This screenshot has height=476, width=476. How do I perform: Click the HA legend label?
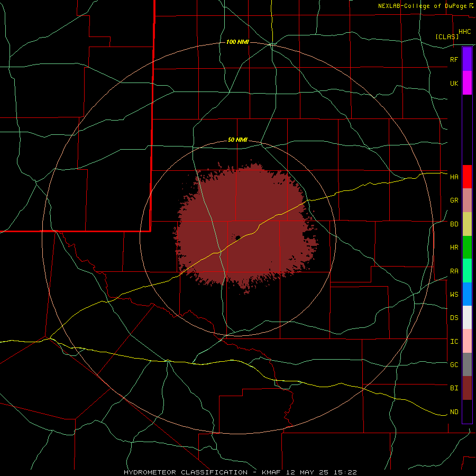pos(454,177)
